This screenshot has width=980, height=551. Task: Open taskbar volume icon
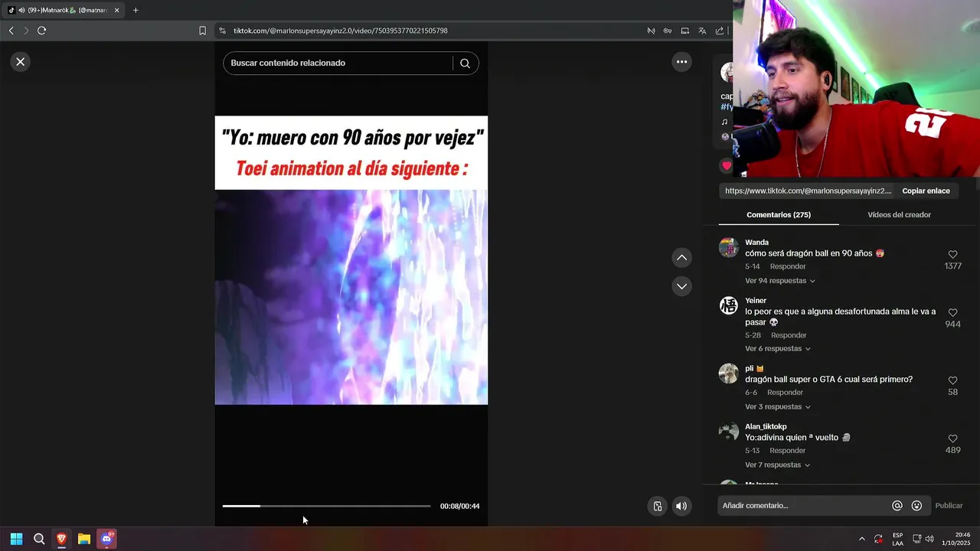(x=929, y=539)
